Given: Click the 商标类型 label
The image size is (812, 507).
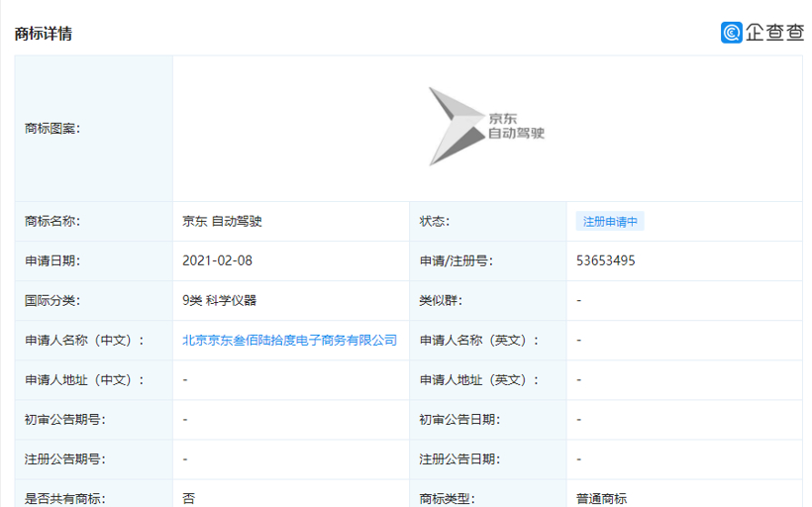Looking at the screenshot, I should 447,499.
